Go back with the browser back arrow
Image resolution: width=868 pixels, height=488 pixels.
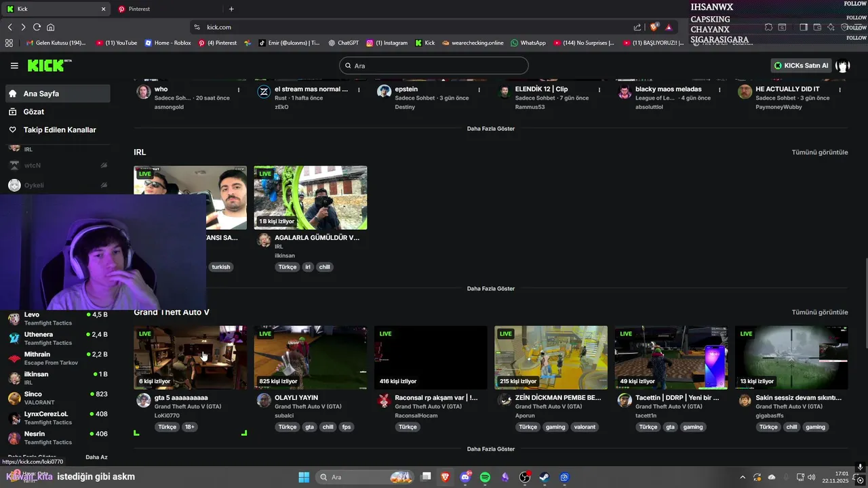click(10, 27)
